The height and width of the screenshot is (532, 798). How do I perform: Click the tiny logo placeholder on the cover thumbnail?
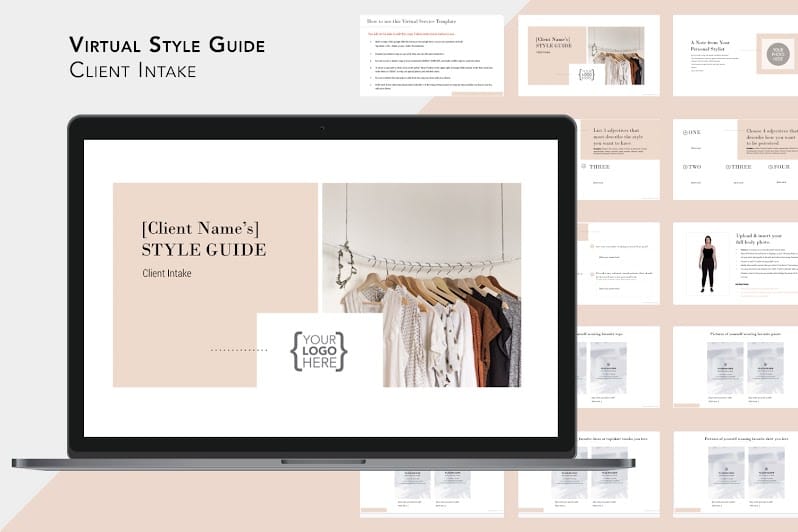tap(587, 75)
